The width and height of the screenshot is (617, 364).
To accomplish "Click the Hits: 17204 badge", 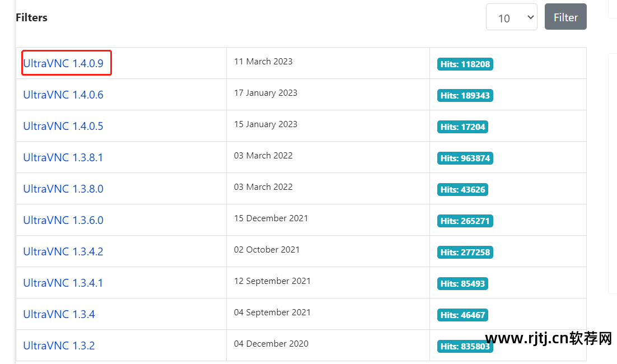I will tap(462, 127).
